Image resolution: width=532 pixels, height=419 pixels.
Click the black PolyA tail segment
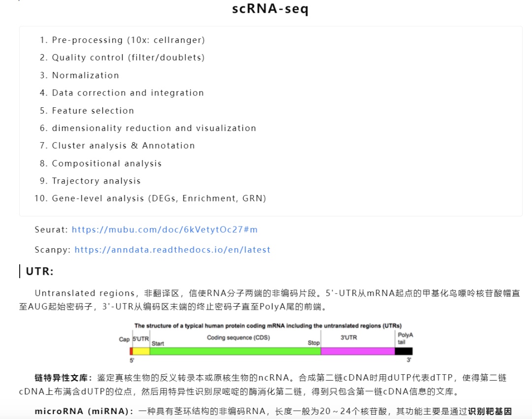(x=403, y=351)
